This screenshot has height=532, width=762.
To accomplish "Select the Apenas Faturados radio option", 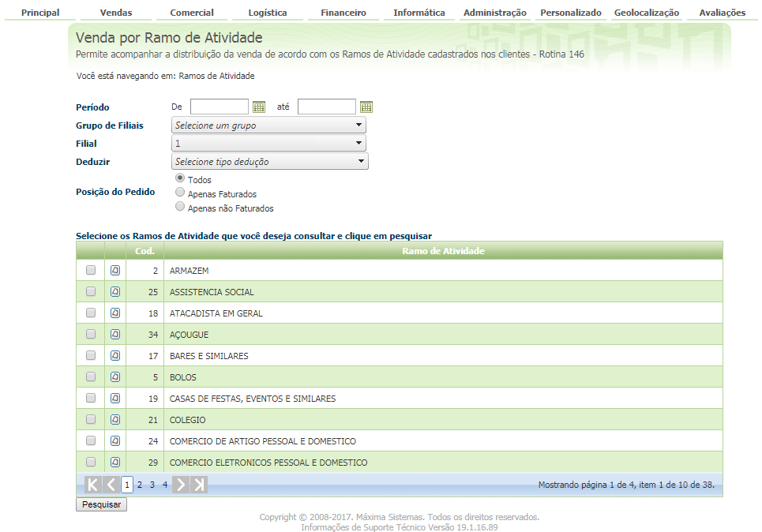I will [x=180, y=193].
